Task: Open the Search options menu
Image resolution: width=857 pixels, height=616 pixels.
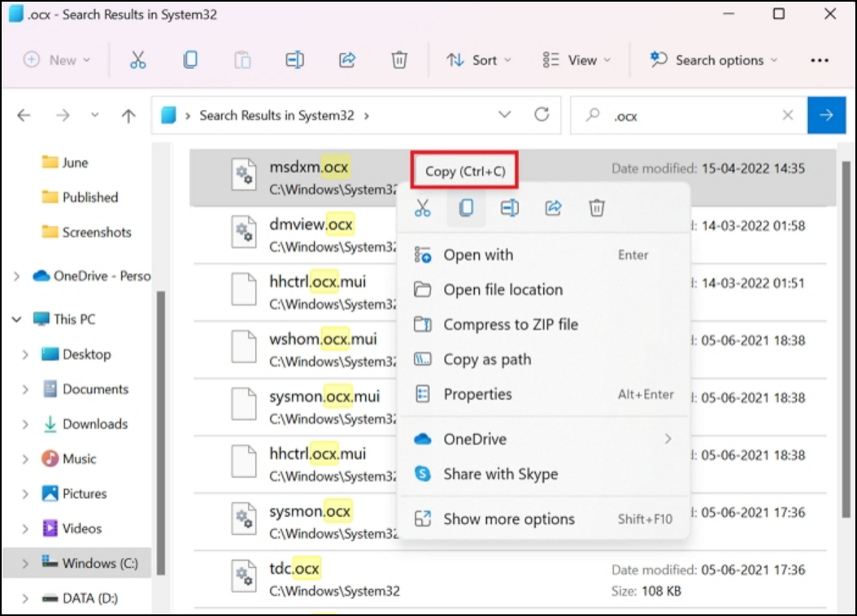Action: tap(713, 59)
